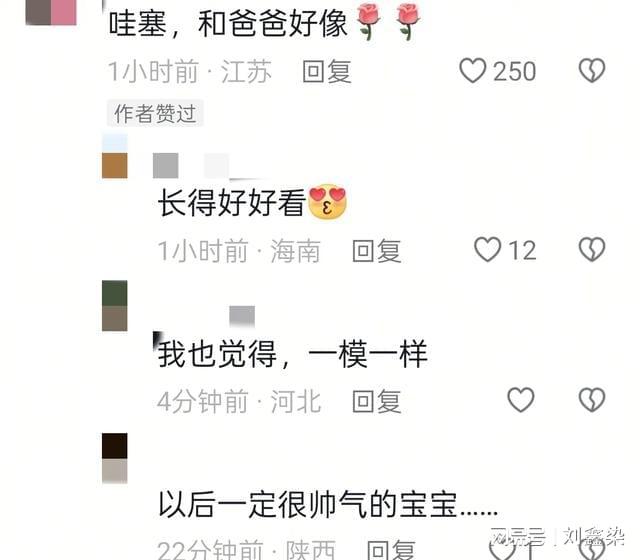Viewport: 640px width, 560px height.
Task: Like the 长得好好看 comment with 12 likes
Action: [487, 250]
